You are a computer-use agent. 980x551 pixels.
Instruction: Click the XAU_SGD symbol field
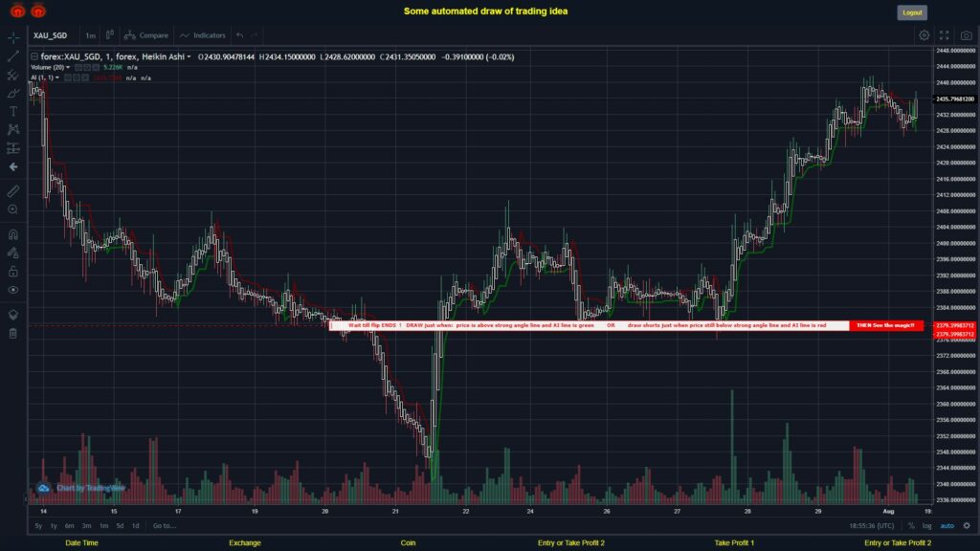pyautogui.click(x=51, y=35)
